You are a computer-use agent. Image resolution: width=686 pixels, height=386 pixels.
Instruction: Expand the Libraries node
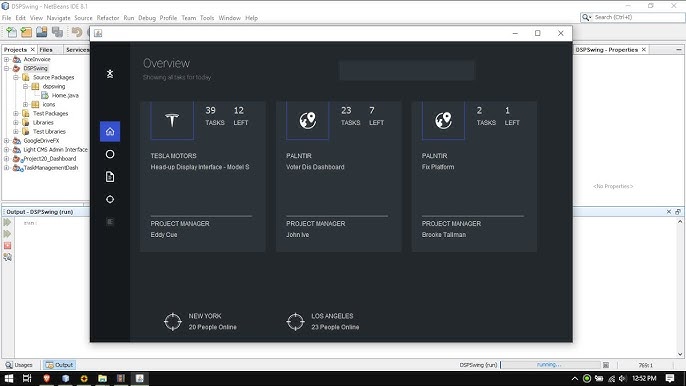16,123
